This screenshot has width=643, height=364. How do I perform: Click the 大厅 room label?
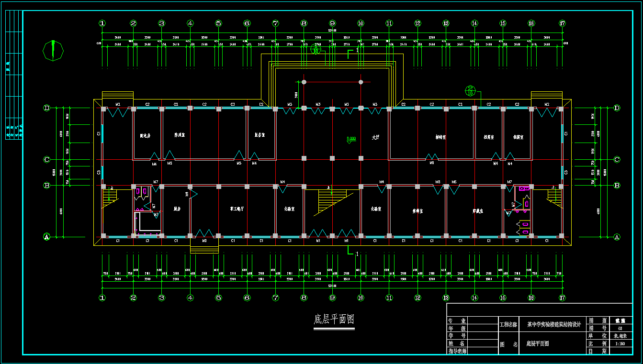[375, 137]
